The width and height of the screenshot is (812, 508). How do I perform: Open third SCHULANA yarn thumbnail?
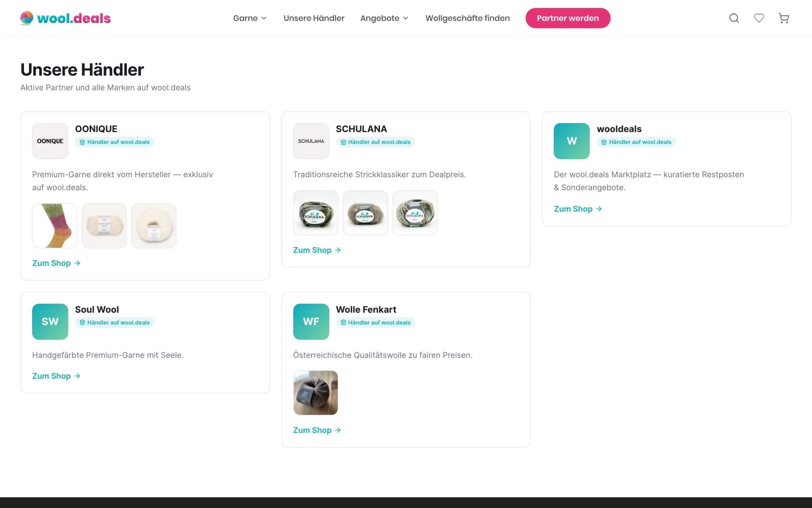point(415,213)
